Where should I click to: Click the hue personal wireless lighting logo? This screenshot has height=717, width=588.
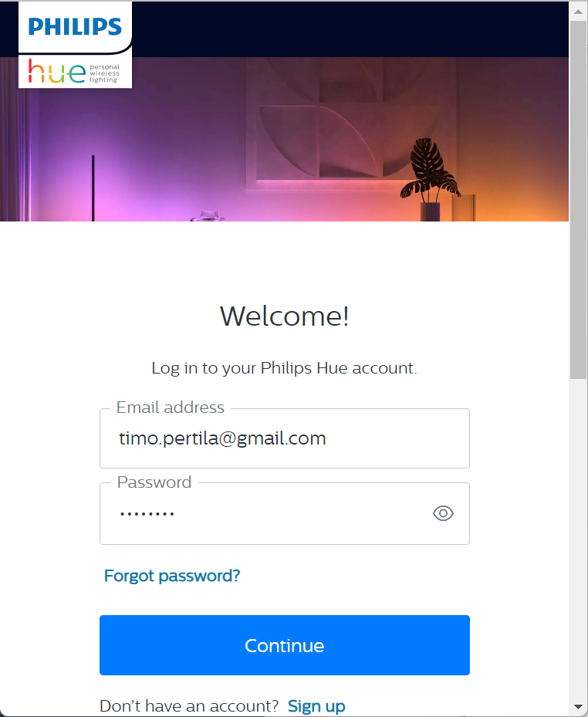coord(75,72)
